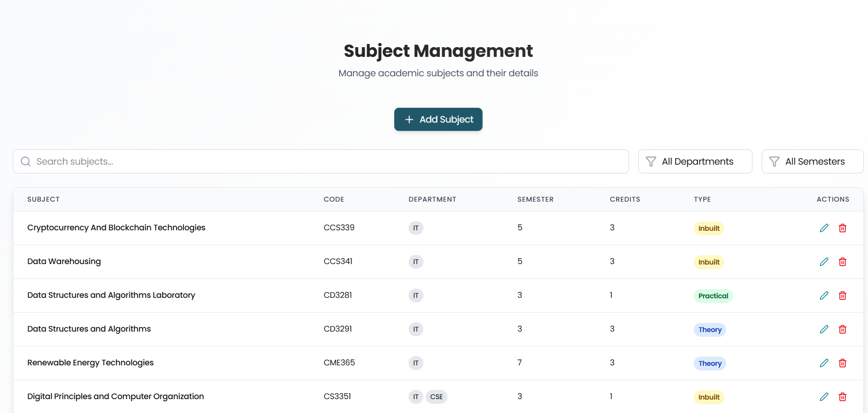Click the All Departments filter funnel icon
Image resolution: width=868 pixels, height=413 pixels.
(651, 161)
